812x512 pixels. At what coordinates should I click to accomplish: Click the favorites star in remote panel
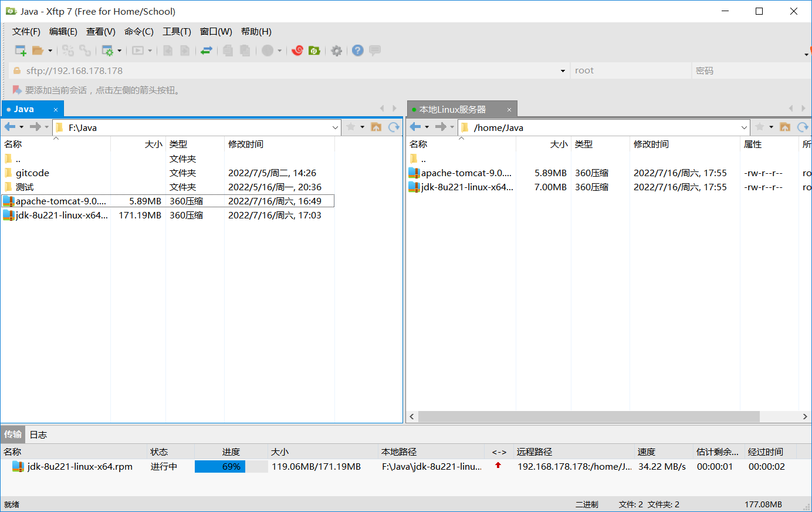[x=760, y=127]
